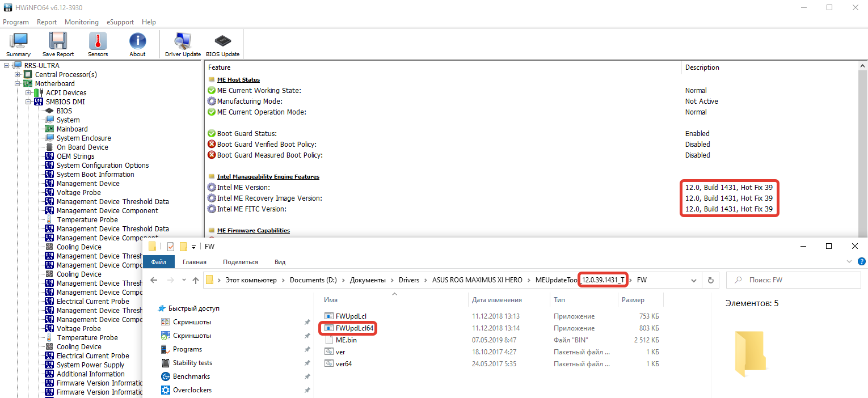Viewport: 868px width, 398px height.
Task: Click the Save Report floppy icon
Action: [58, 45]
